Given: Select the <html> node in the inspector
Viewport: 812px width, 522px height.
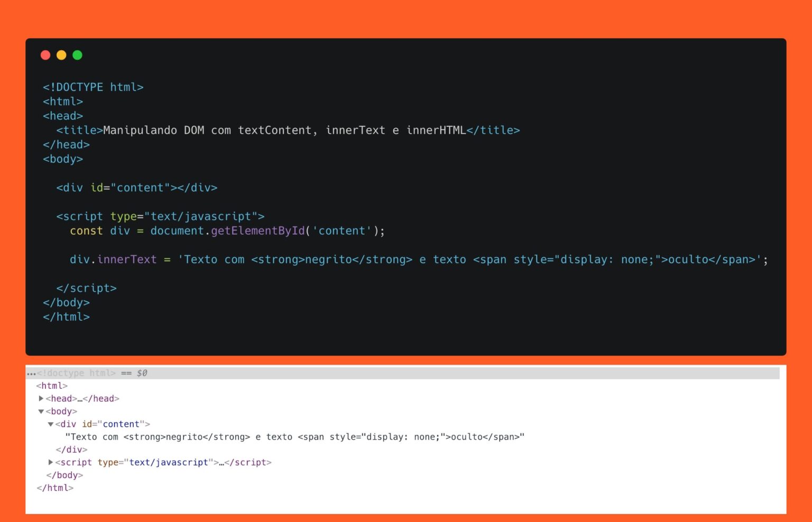Looking at the screenshot, I should (52, 386).
